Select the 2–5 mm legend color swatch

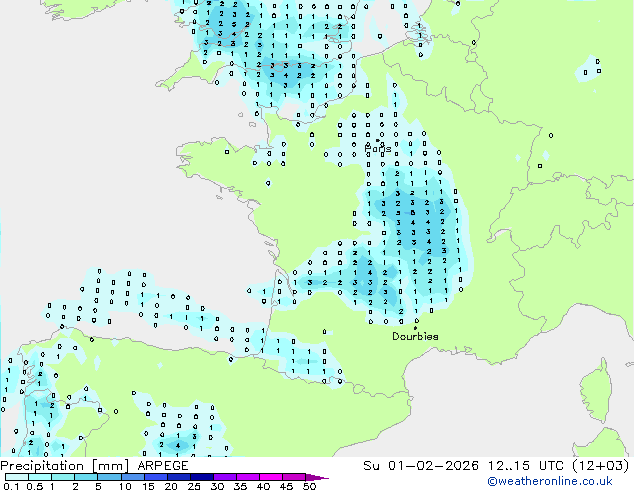point(86,477)
